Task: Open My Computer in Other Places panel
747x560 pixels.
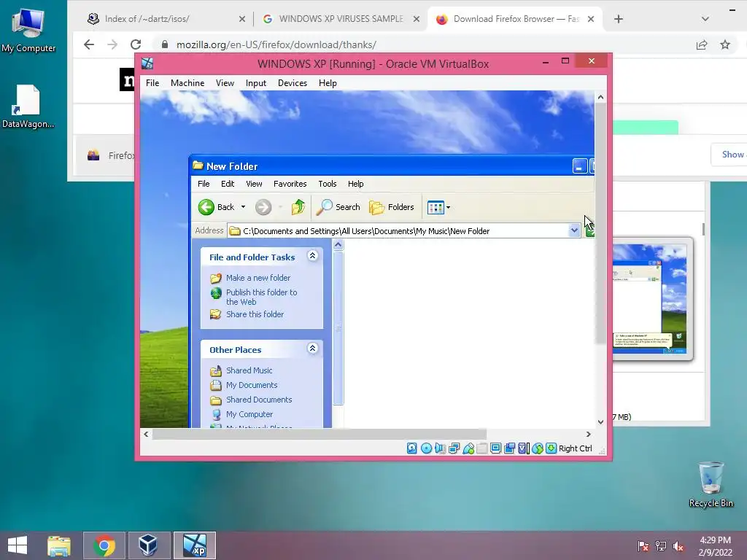Action: 249,414
